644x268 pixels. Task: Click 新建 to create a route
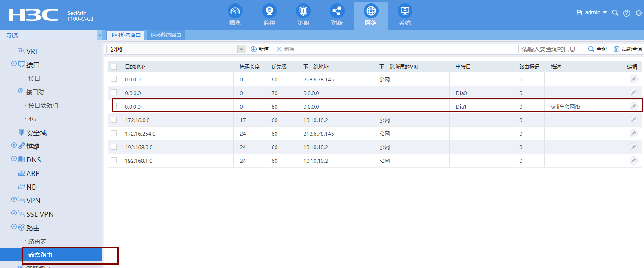click(260, 49)
